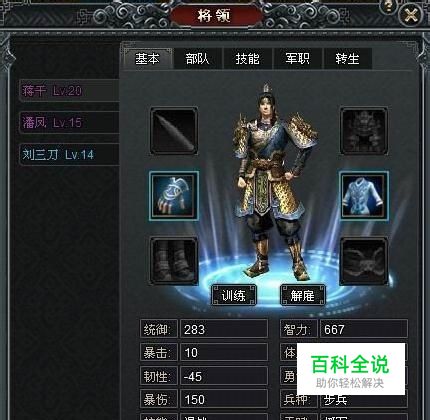The height and width of the screenshot is (420, 430).
Task: Click the blue armor robe icon
Action: click(x=364, y=196)
